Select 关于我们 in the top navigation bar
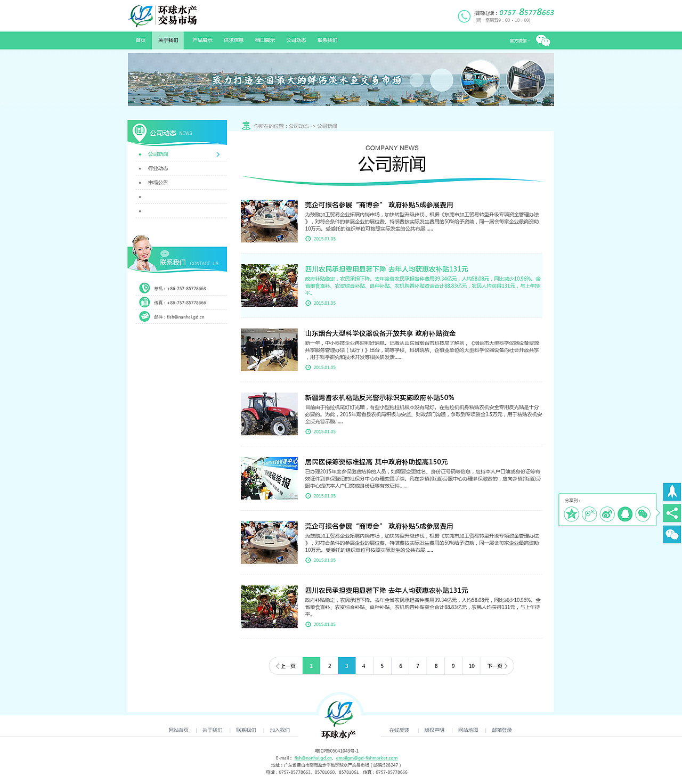 168,40
